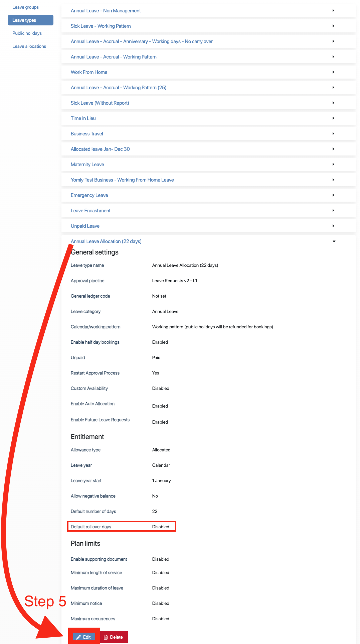Expand the Maternity Leave row arrow
The height and width of the screenshot is (644, 360).
point(333,165)
